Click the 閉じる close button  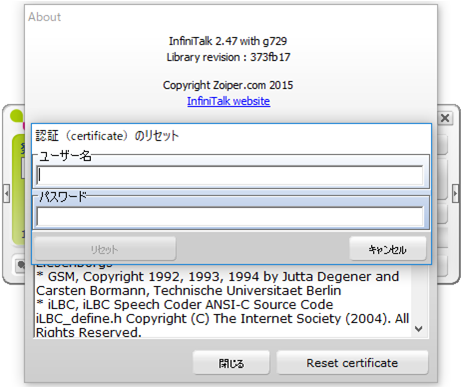pos(231,363)
